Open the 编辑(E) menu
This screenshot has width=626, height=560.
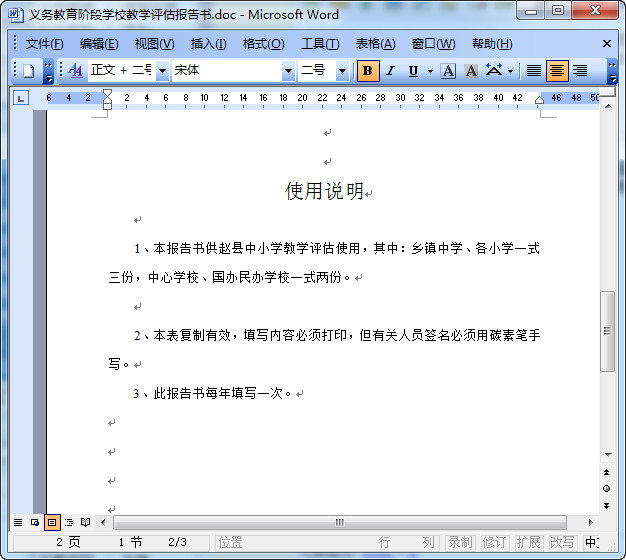[99, 44]
